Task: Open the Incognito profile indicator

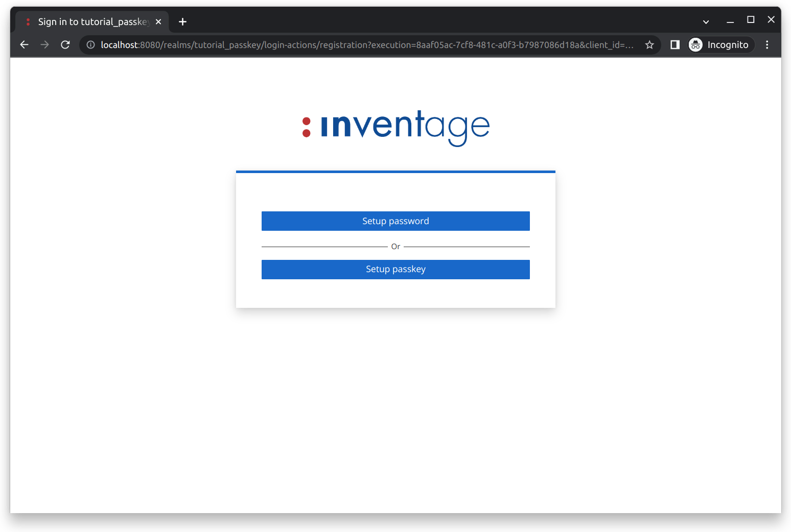Action: click(x=721, y=45)
